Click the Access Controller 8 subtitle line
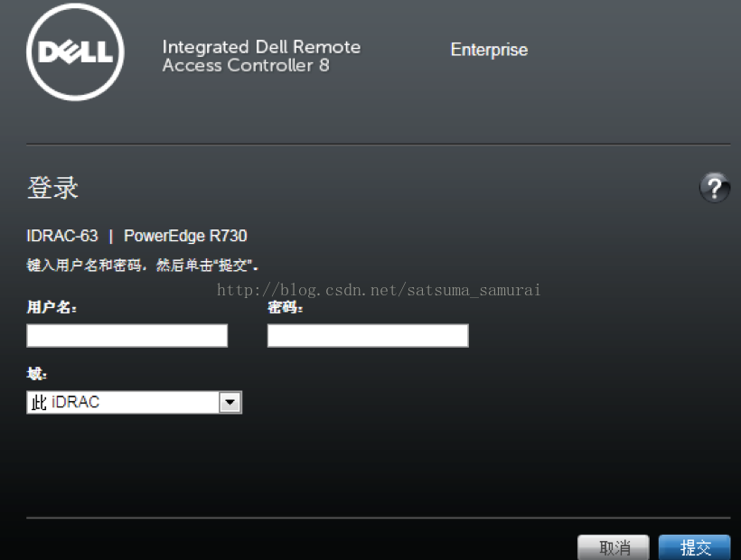 (246, 65)
